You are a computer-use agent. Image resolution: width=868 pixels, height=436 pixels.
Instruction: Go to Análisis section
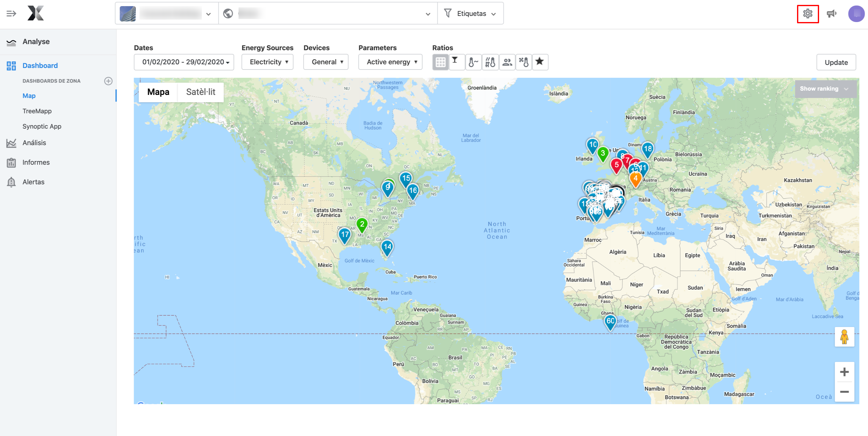(34, 143)
